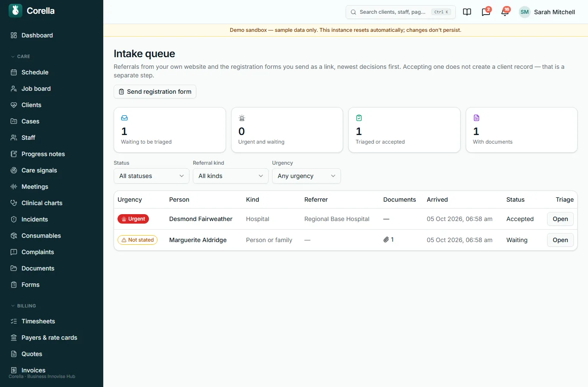The image size is (588, 387).
Task: Open Timesheets in the sidebar
Action: [x=52, y=321]
